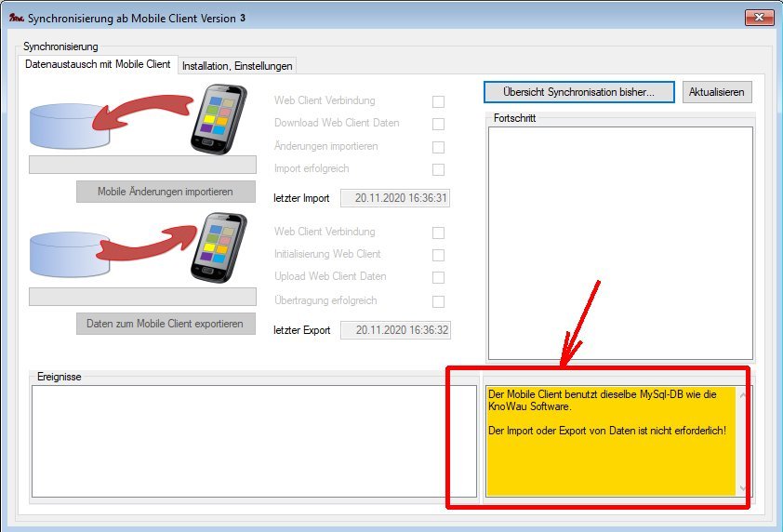
Task: Toggle Download Web Client Daten checkbox
Action: tap(438, 124)
